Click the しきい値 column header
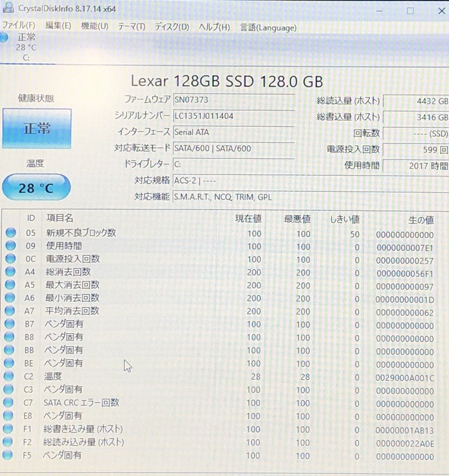This screenshot has width=449, height=476. pyautogui.click(x=345, y=219)
